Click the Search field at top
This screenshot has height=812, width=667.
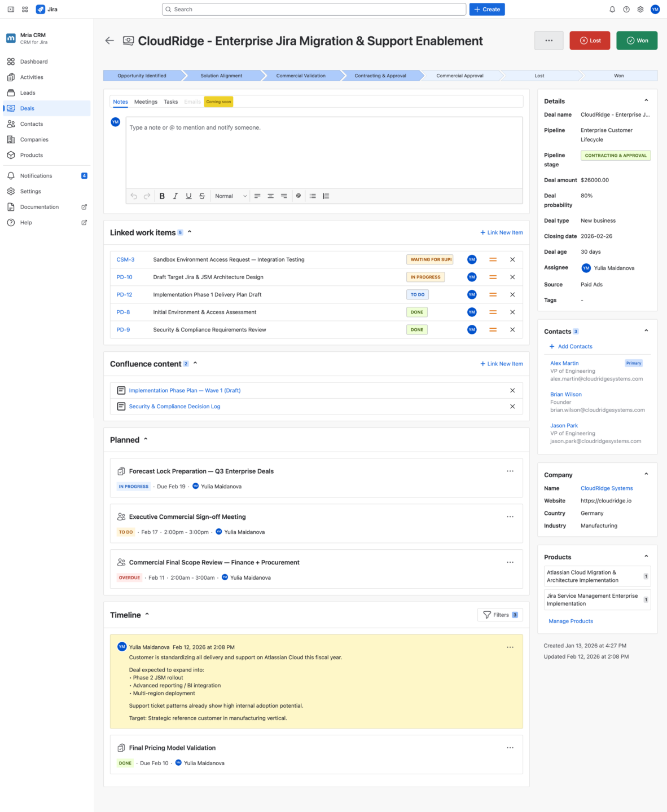click(x=314, y=10)
